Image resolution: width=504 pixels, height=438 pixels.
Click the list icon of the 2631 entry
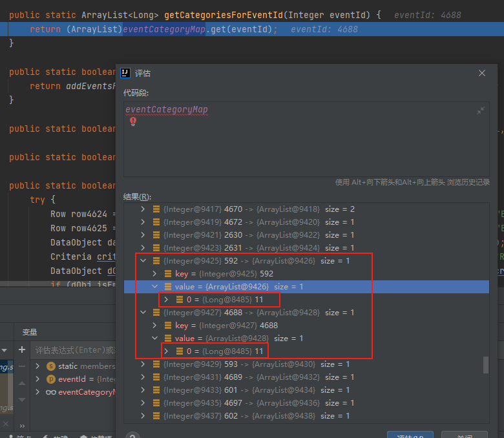pos(156,248)
